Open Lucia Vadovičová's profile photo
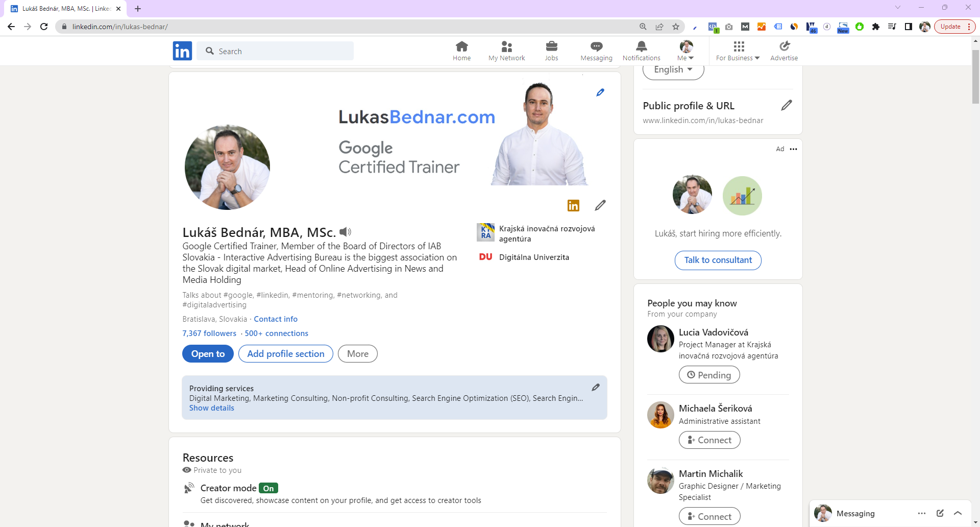The width and height of the screenshot is (980, 527). tap(660, 339)
